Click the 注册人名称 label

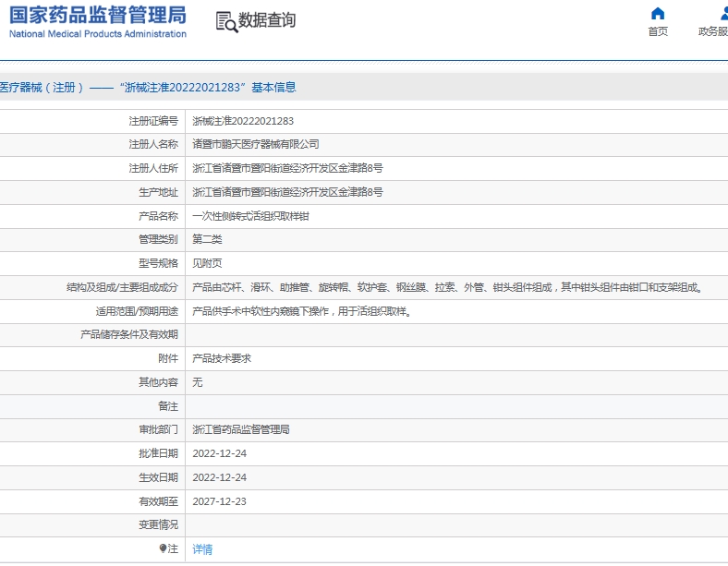click(x=153, y=144)
